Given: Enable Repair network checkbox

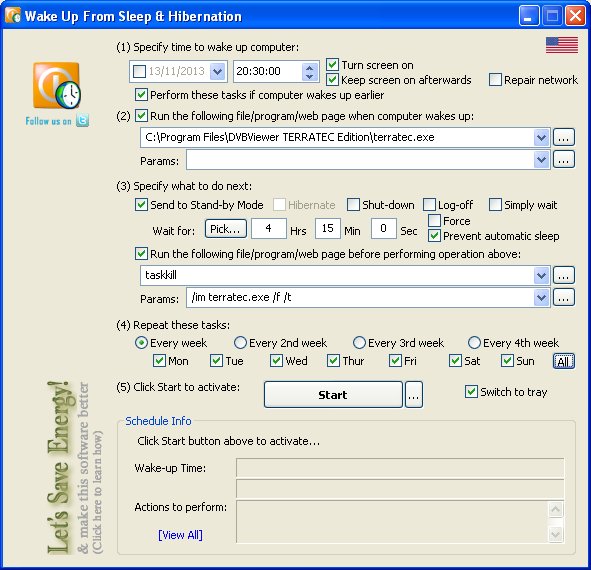Looking at the screenshot, I should (495, 80).
